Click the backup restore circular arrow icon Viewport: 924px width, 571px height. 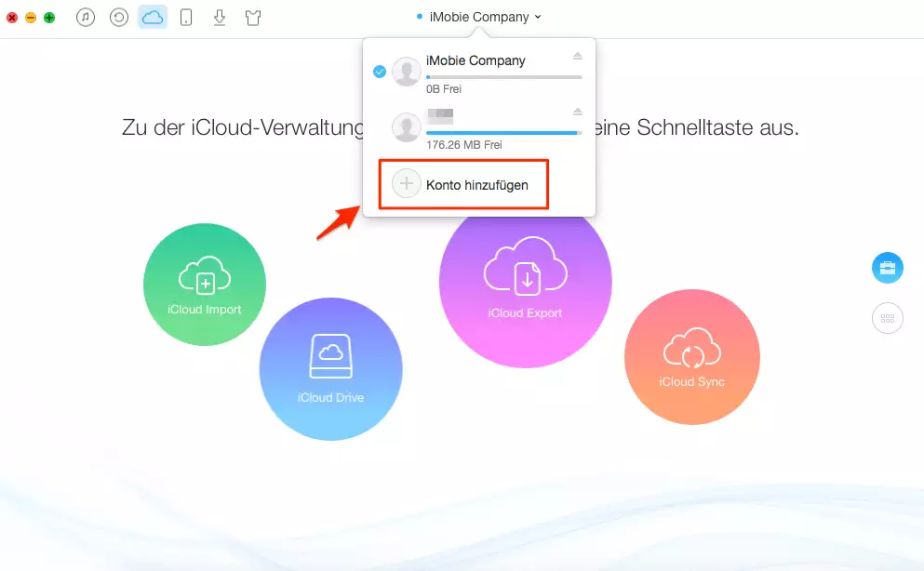click(x=119, y=17)
